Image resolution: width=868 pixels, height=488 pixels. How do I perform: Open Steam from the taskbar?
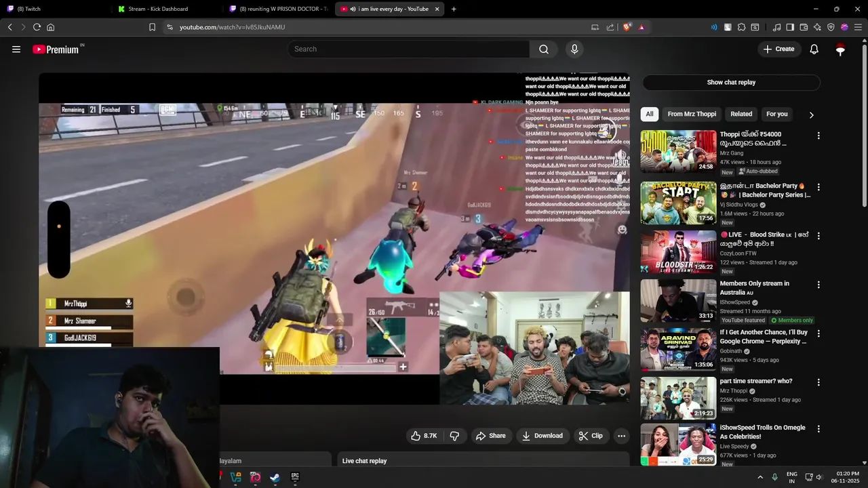tap(275, 477)
